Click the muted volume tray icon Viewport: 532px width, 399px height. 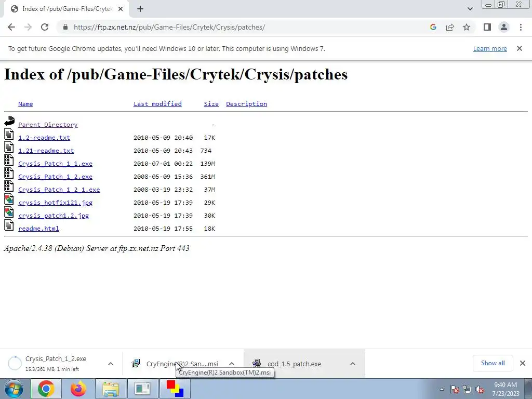tap(480, 389)
